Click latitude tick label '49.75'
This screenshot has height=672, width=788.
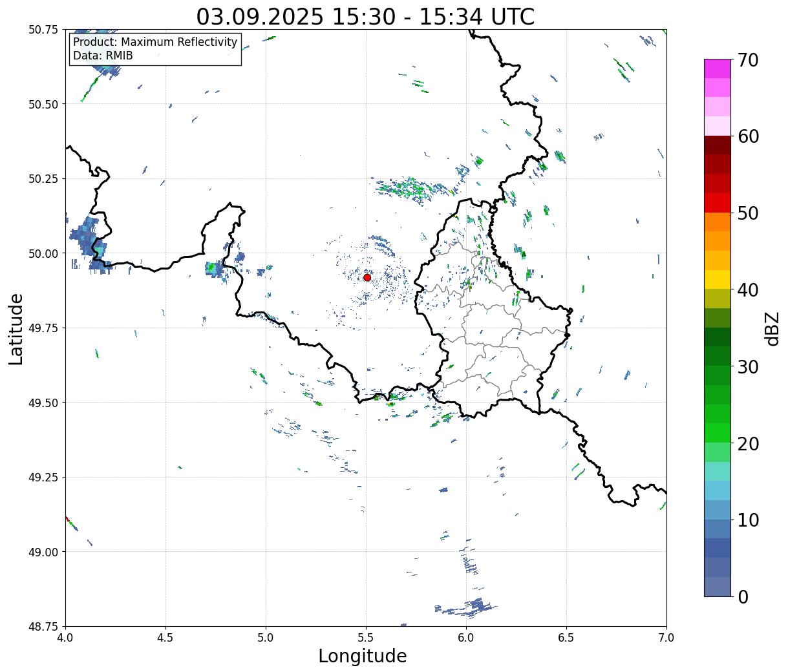pyautogui.click(x=43, y=328)
